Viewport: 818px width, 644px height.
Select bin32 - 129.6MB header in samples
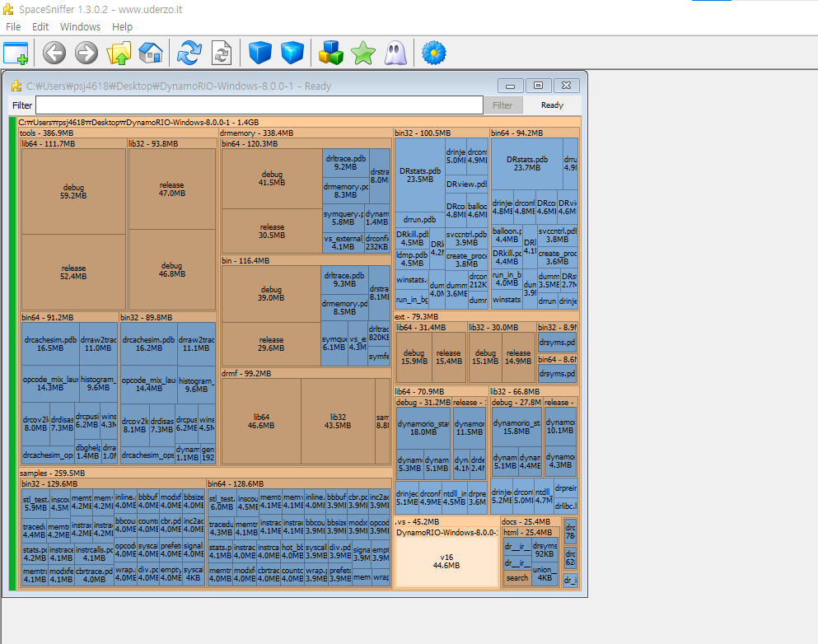click(113, 484)
